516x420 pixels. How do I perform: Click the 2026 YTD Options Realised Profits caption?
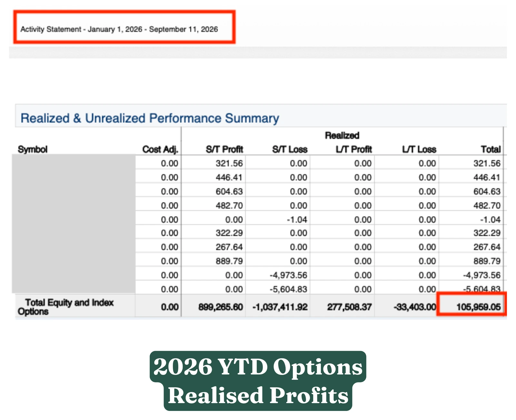tap(258, 381)
